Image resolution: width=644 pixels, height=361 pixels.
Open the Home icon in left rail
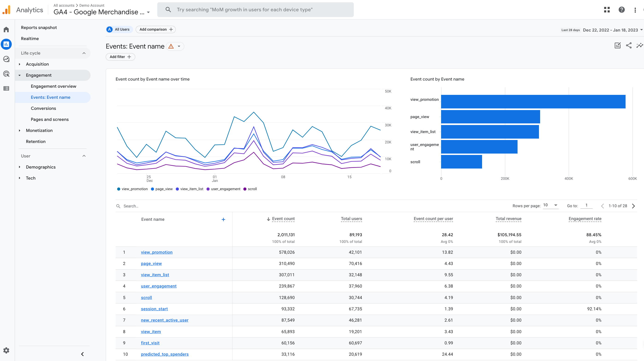click(6, 30)
